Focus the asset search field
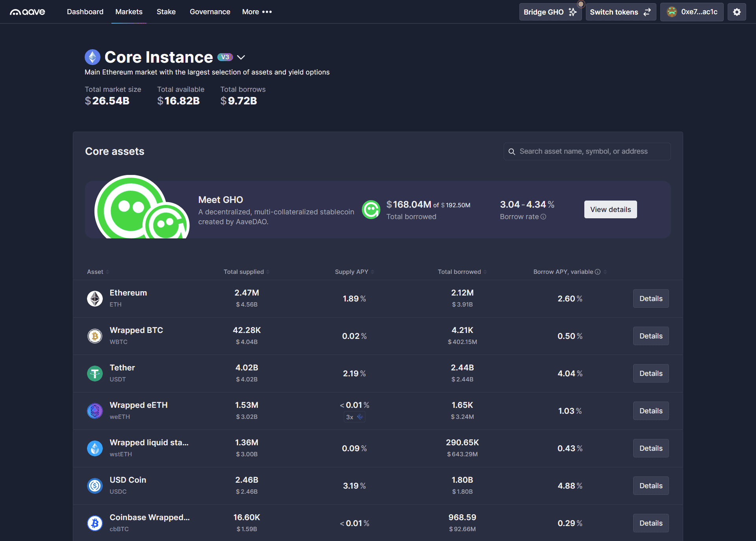Viewport: 756px width, 541px height. click(x=587, y=152)
